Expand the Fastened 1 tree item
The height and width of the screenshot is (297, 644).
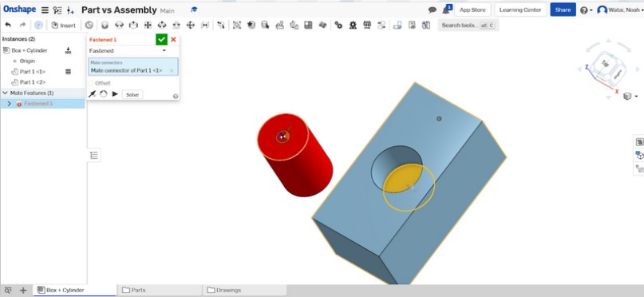9,104
